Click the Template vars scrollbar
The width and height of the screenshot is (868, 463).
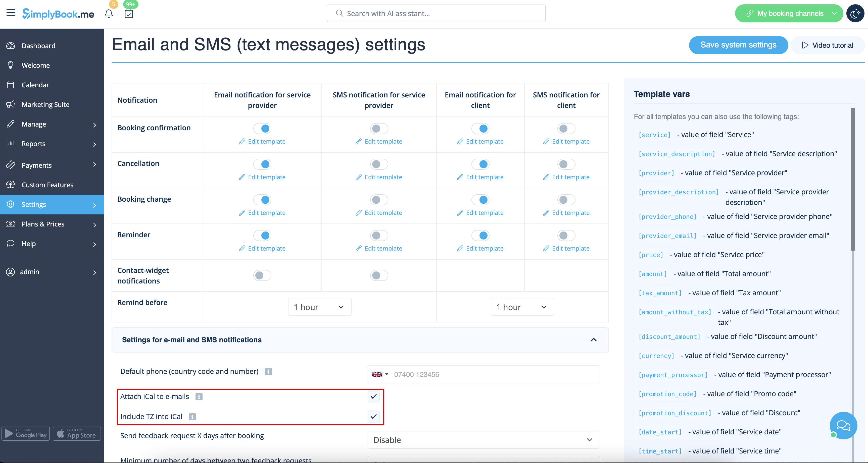(852, 179)
